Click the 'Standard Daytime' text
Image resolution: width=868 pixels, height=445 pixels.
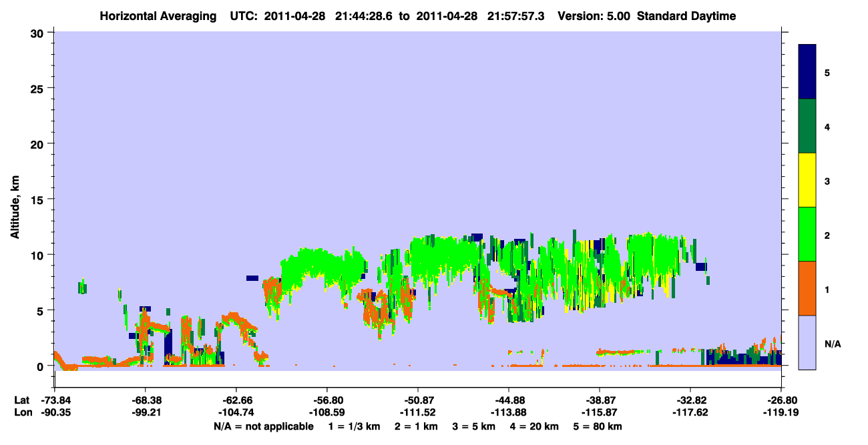[x=686, y=16]
